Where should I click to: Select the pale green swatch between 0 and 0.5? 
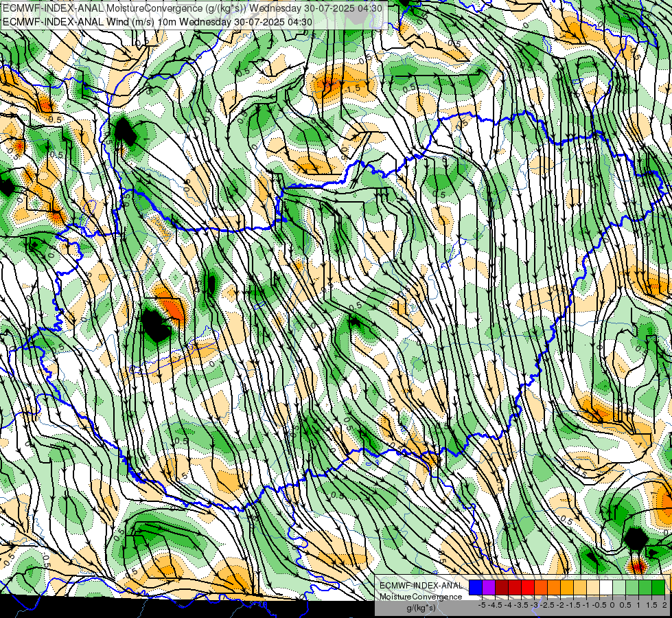pos(619,587)
